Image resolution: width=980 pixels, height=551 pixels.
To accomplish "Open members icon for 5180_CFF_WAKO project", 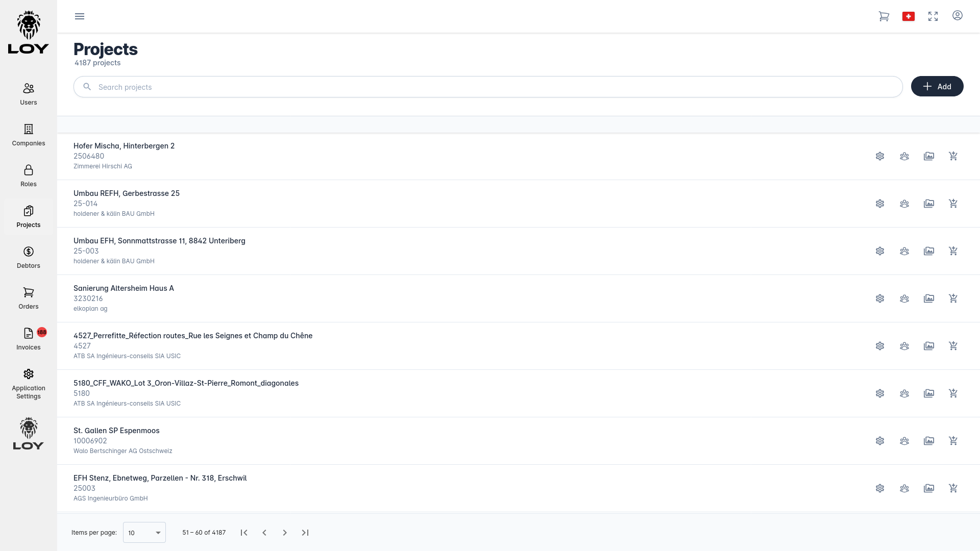I will (904, 393).
